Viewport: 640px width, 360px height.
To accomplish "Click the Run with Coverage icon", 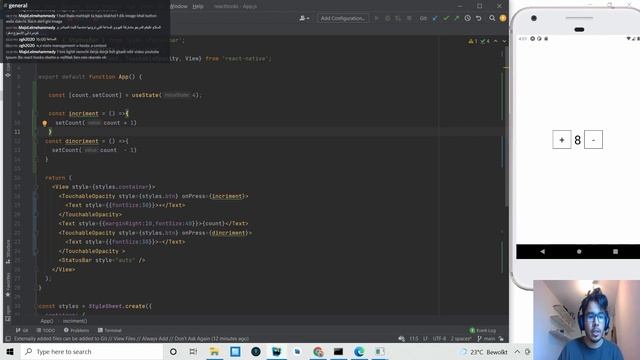I will (x=398, y=18).
